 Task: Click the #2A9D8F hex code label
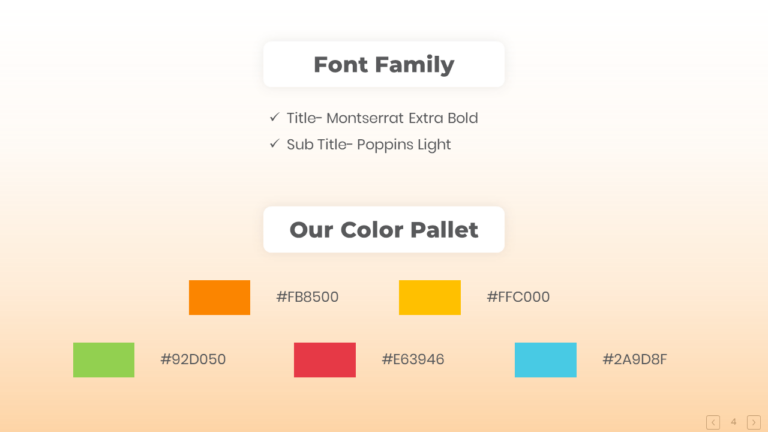pyautogui.click(x=635, y=360)
